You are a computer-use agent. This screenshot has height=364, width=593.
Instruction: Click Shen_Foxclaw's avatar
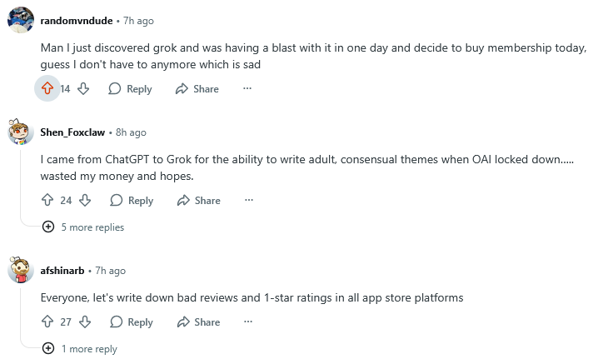pos(21,132)
